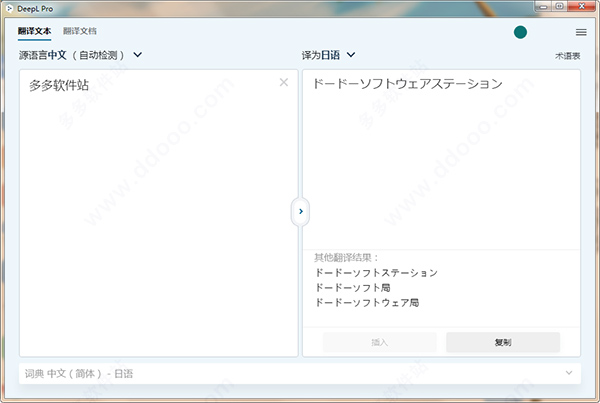Open the 术语表 glossary link
600x403 pixels.
point(567,56)
